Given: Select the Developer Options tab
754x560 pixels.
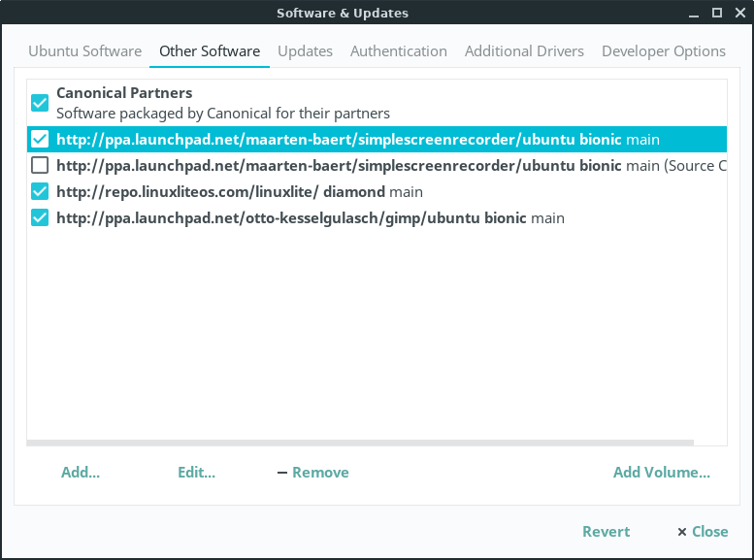Looking at the screenshot, I should pyautogui.click(x=663, y=51).
